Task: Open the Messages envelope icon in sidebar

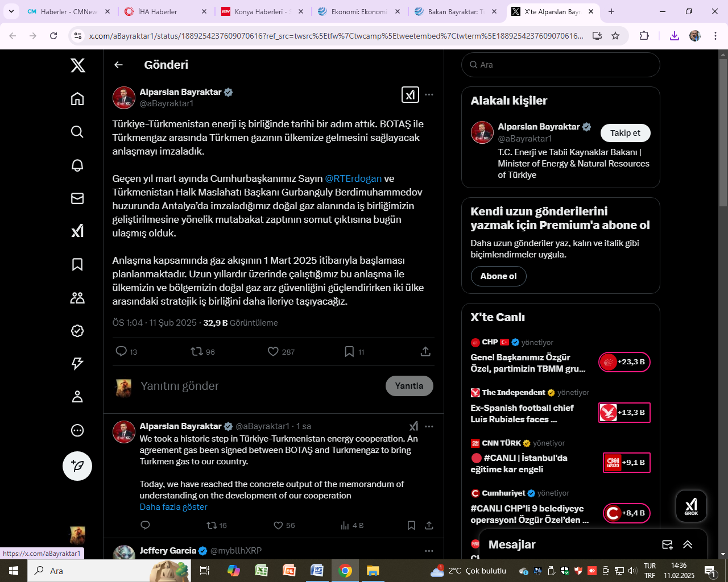Action: pos(77,198)
